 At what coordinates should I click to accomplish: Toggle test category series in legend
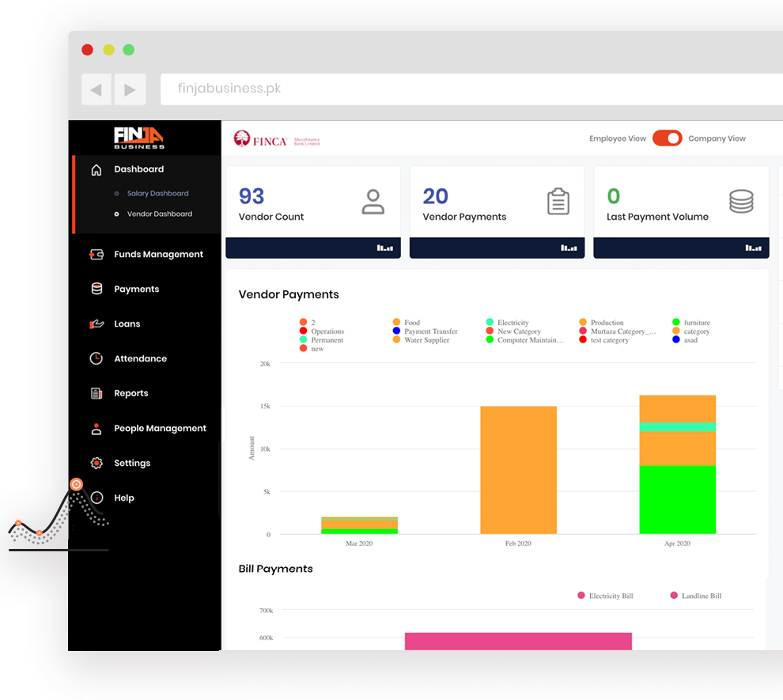604,339
